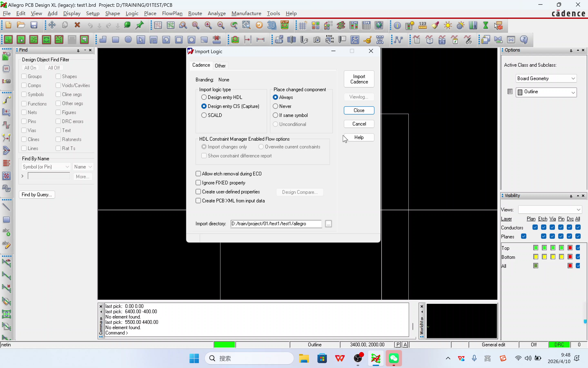Check Create PCB XML from input data
The height and width of the screenshot is (368, 588).
(198, 201)
